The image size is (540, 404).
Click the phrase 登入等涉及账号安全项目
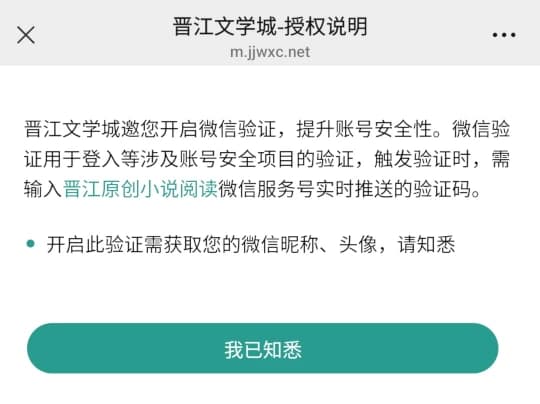189,159
